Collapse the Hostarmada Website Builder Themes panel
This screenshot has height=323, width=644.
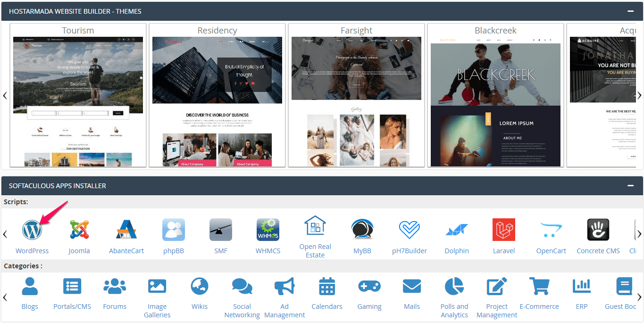tap(630, 11)
